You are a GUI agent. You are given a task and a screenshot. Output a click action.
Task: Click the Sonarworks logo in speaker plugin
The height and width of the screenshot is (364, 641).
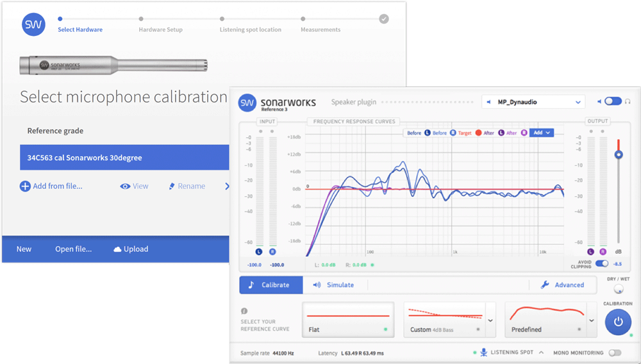pyautogui.click(x=247, y=103)
